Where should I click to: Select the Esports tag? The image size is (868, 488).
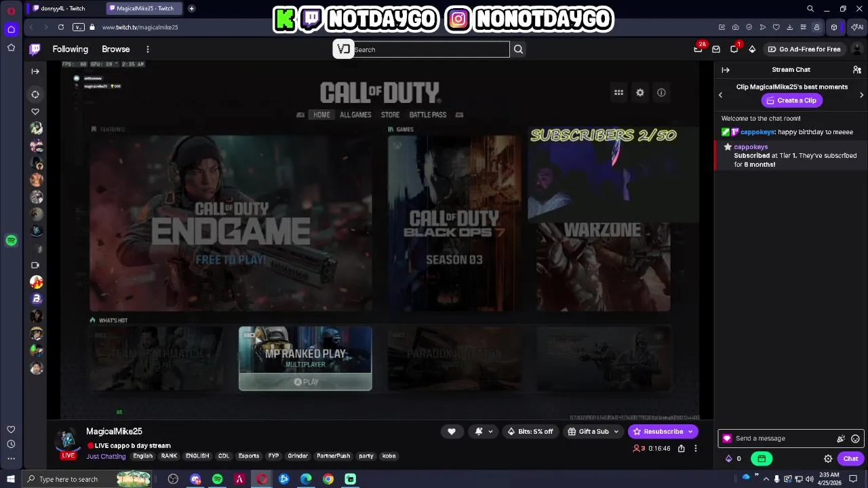[x=249, y=456]
